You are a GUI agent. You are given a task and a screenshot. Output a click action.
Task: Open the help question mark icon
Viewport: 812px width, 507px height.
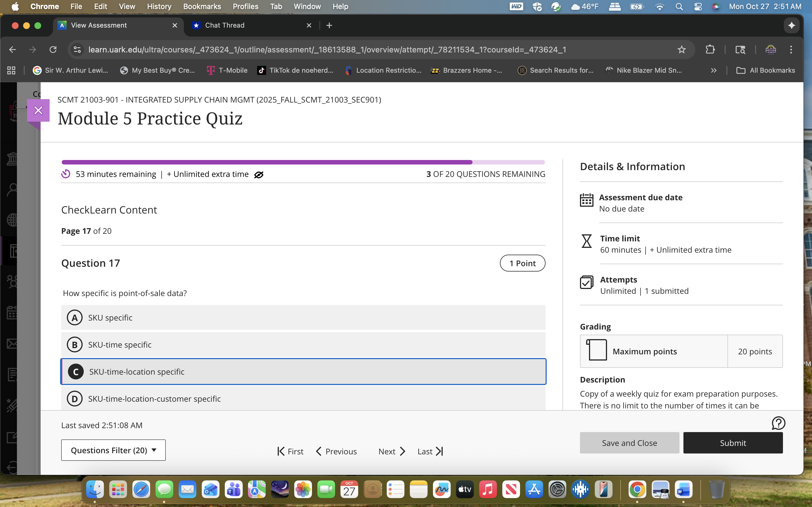pos(778,423)
